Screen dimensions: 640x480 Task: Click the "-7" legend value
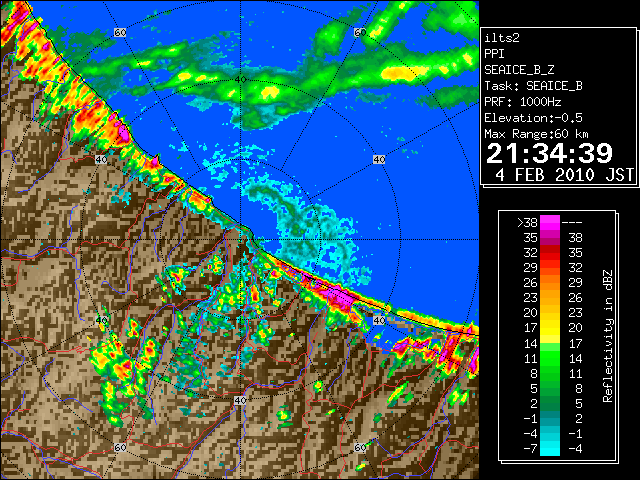coord(530,449)
